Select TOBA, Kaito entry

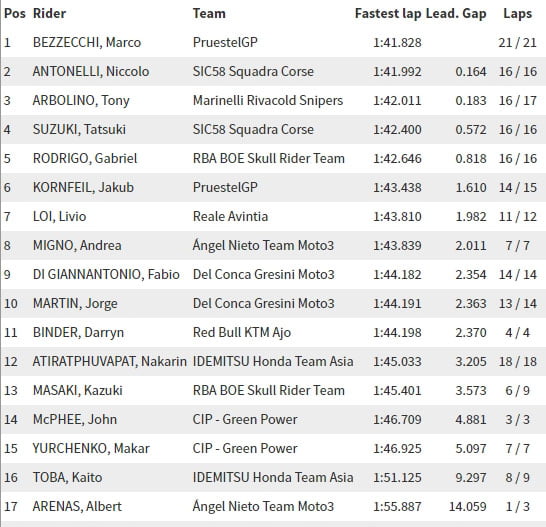(273, 477)
